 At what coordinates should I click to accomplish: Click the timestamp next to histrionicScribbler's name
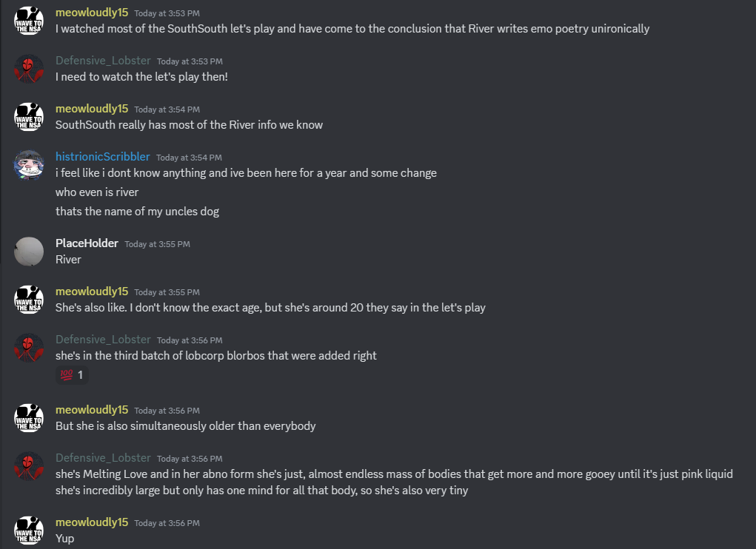pos(189,158)
